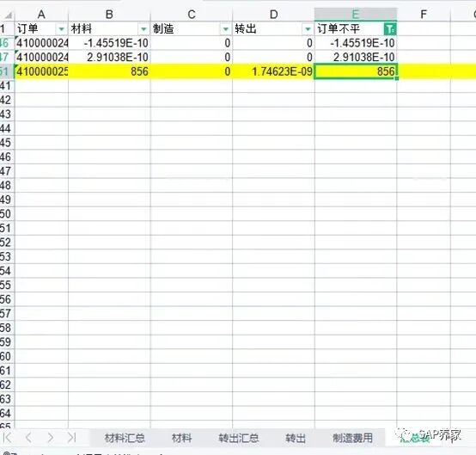Switch to the 制造费用 sheet tab
476x455 pixels.
tap(352, 438)
